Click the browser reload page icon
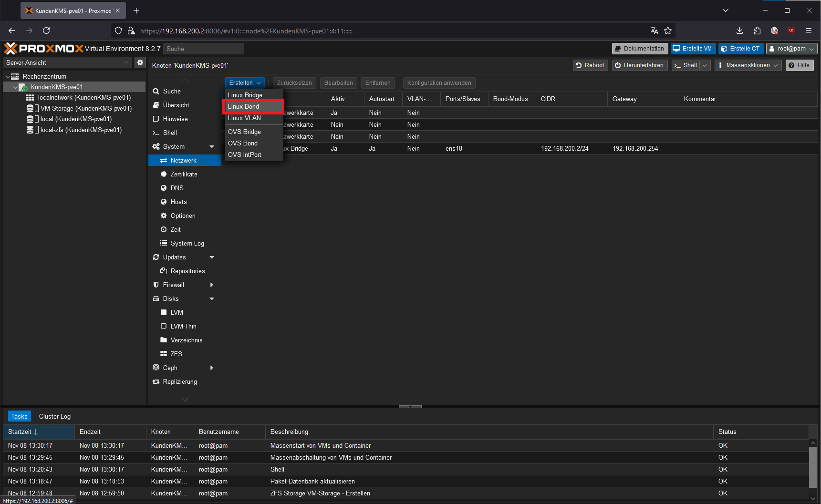The image size is (821, 504). pos(46,31)
